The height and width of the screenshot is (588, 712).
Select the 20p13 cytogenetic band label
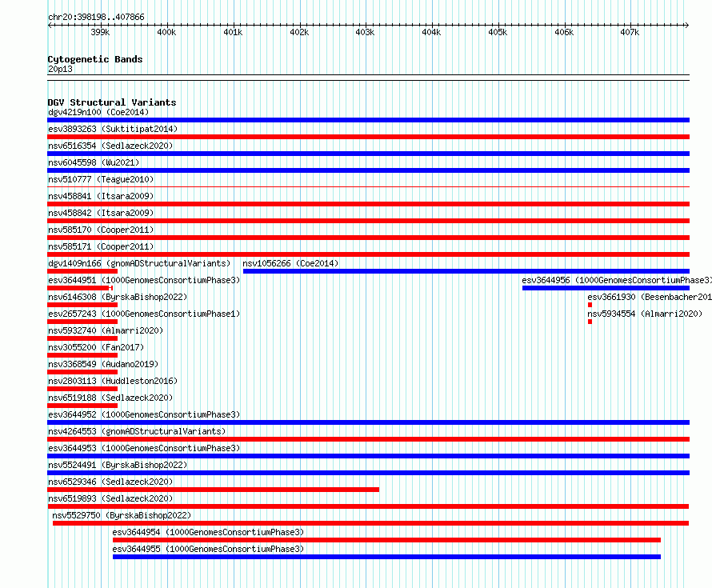click(x=60, y=69)
